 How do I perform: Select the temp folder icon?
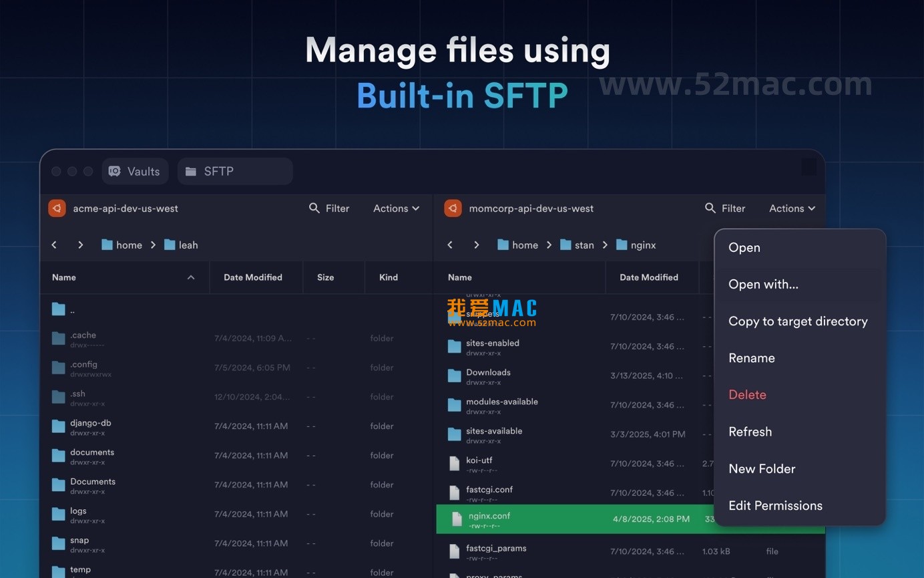(59, 572)
